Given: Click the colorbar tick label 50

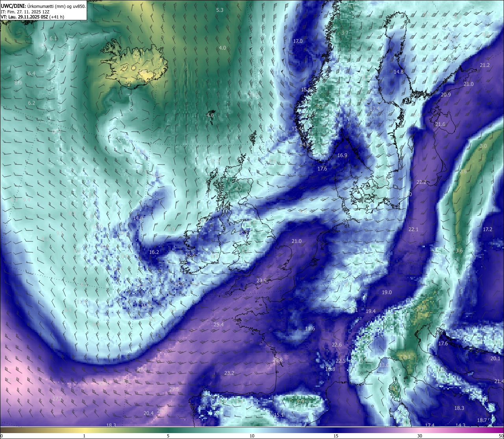Looking at the screenshot, I should [x=500, y=435].
